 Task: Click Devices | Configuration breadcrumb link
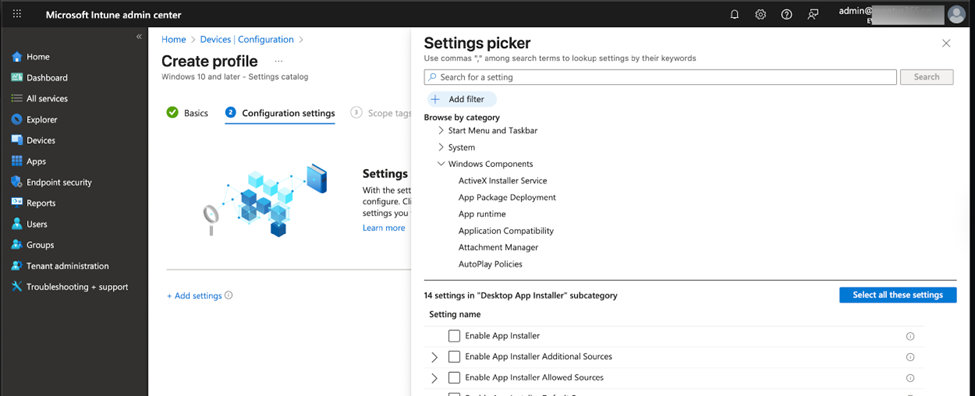[x=247, y=39]
